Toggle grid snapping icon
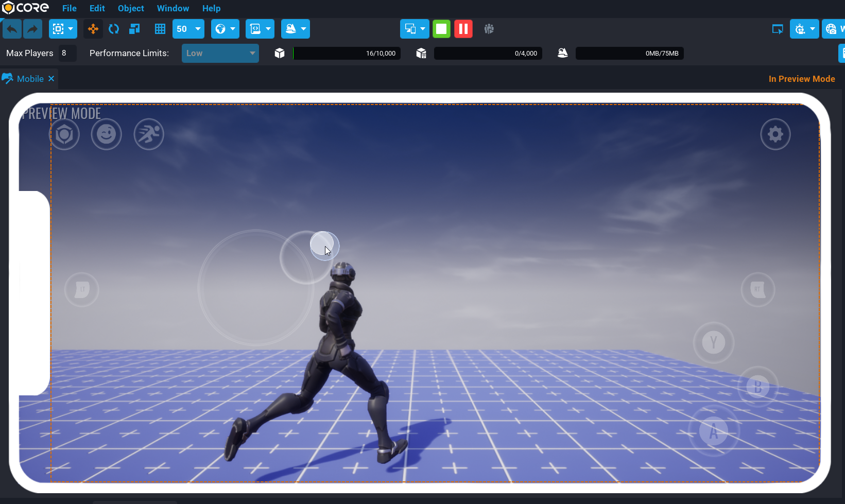 (160, 29)
